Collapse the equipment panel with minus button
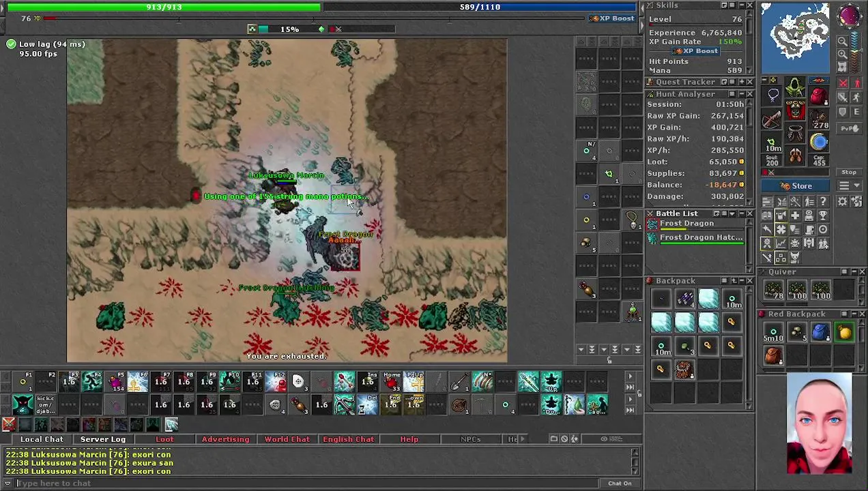The height and width of the screenshot is (491, 868). click(x=764, y=80)
